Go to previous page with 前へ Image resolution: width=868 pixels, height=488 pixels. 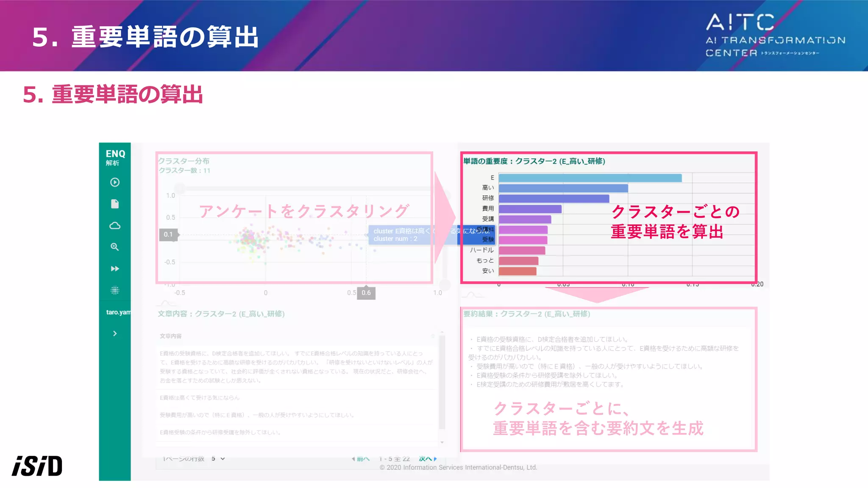pos(361,459)
